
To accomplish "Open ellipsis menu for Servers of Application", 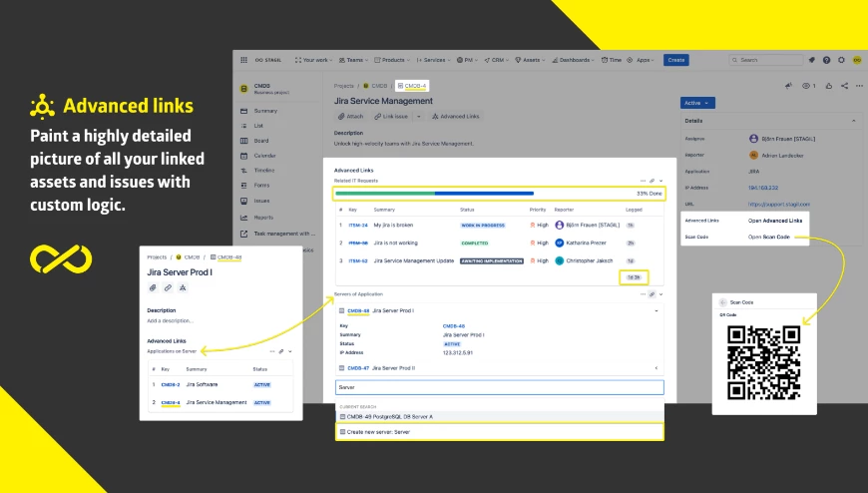I will point(643,294).
